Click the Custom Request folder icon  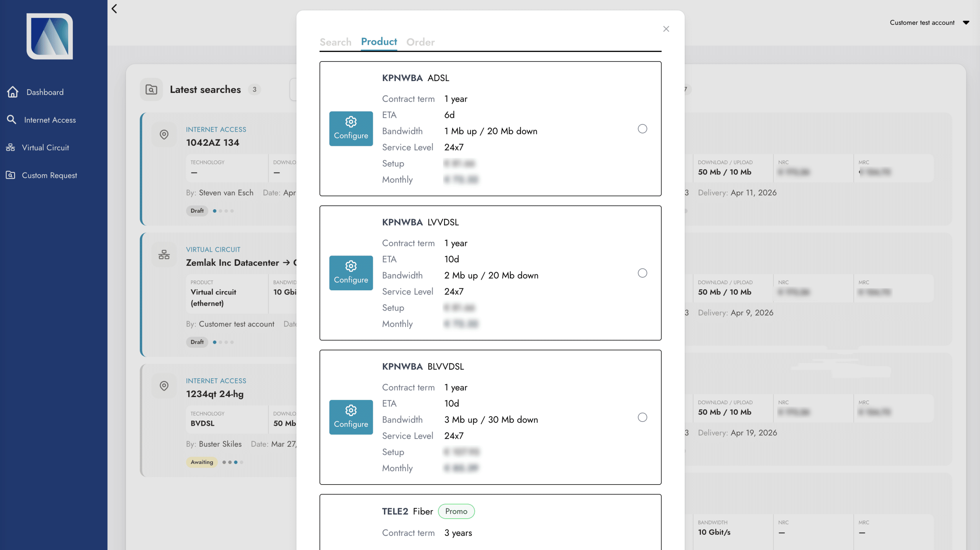point(11,175)
